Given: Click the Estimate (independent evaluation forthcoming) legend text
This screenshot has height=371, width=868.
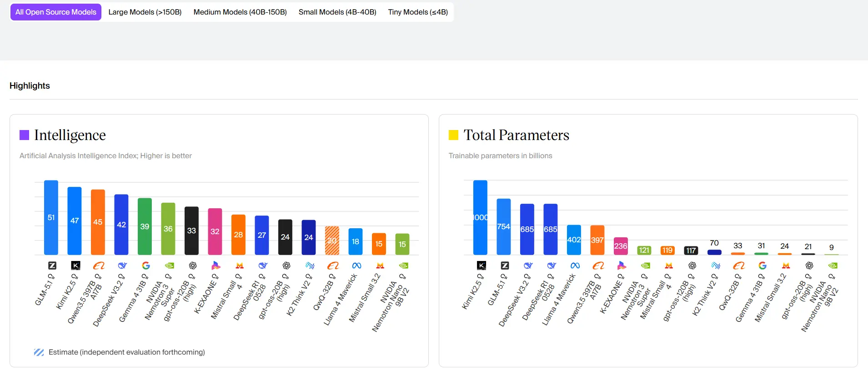Looking at the screenshot, I should (x=126, y=352).
